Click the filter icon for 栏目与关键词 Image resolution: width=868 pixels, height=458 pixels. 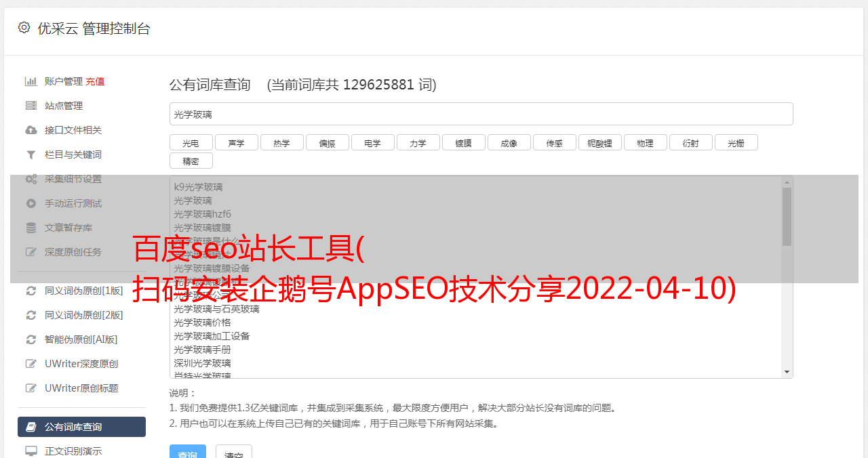click(31, 154)
